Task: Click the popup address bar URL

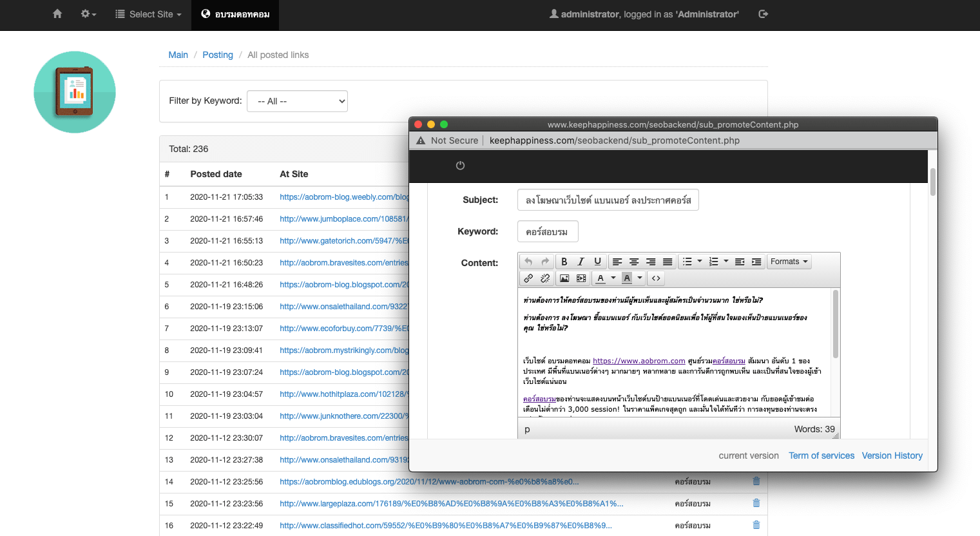Action: [x=615, y=140]
